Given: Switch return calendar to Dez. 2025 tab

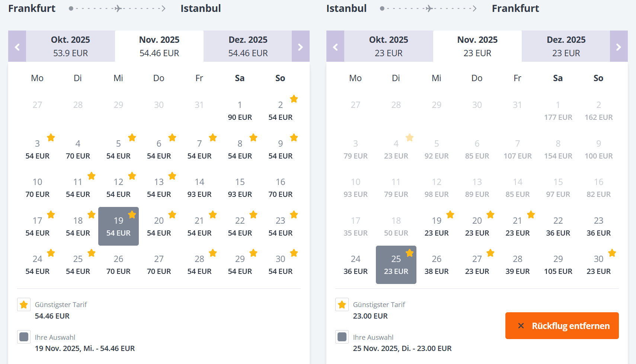Looking at the screenshot, I should [566, 47].
